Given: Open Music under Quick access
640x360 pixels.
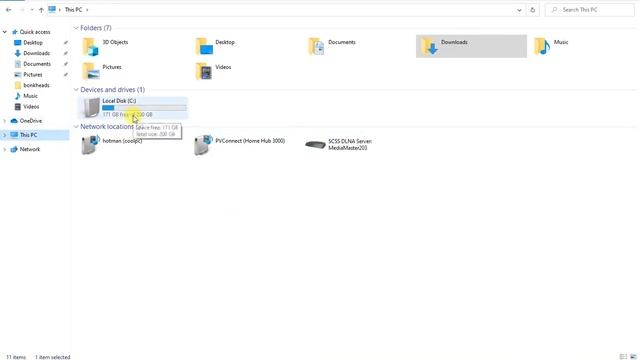Looking at the screenshot, I should click(30, 96).
